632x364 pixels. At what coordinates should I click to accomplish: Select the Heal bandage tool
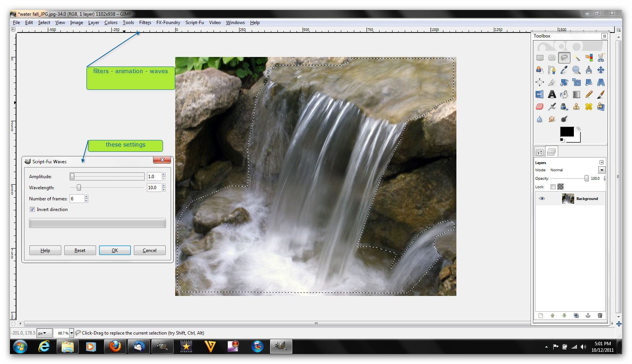click(x=589, y=107)
